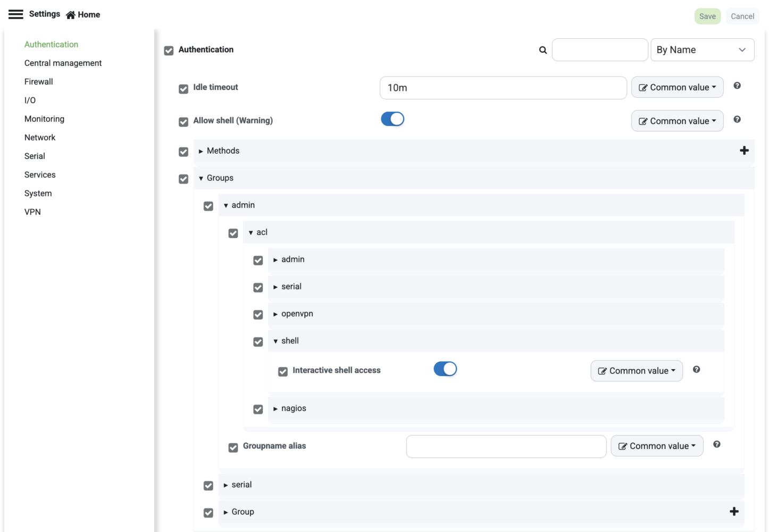Click help icon for Interactive shell access
This screenshot has width=769, height=532.
696,369
